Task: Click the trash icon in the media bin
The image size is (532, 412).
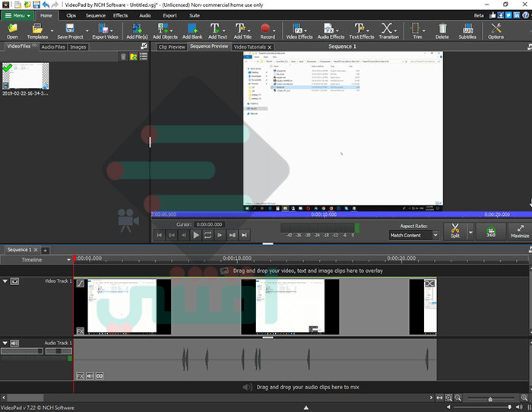Action: (123, 57)
